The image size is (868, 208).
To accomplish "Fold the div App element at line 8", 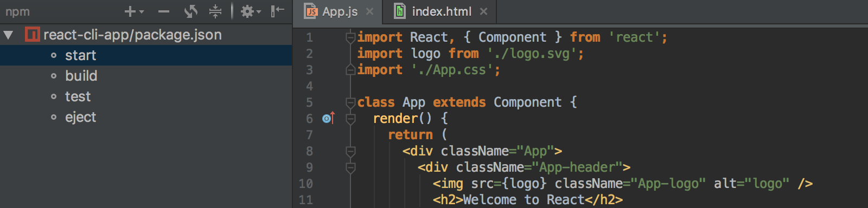I will [x=350, y=151].
